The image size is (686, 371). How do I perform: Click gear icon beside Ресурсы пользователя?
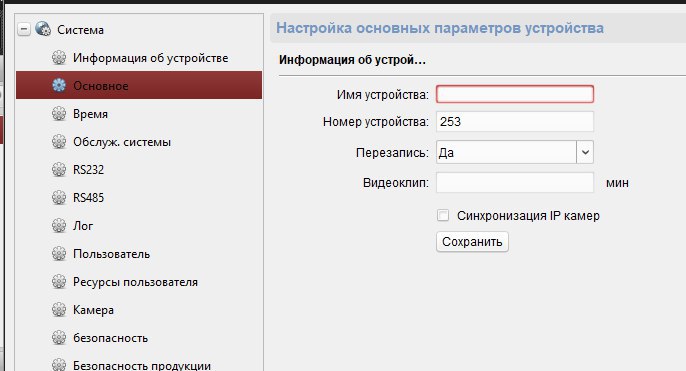pos(59,281)
